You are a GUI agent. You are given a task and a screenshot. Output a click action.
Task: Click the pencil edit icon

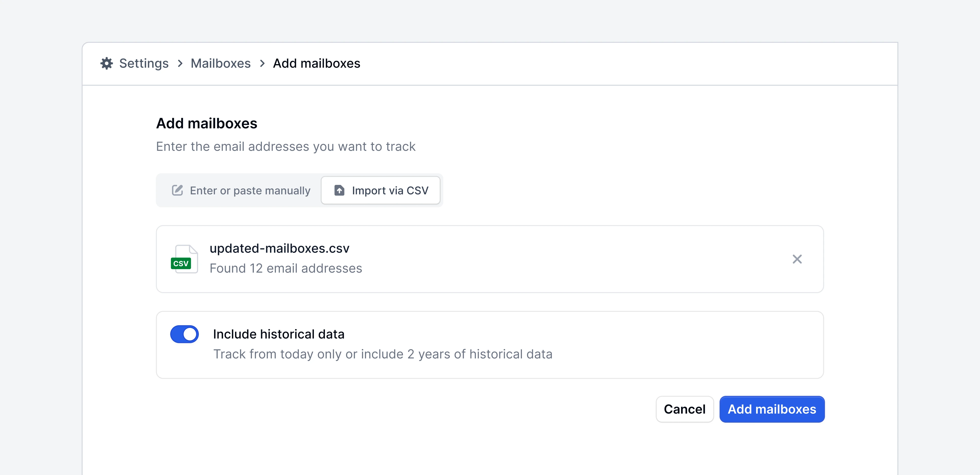tap(177, 190)
